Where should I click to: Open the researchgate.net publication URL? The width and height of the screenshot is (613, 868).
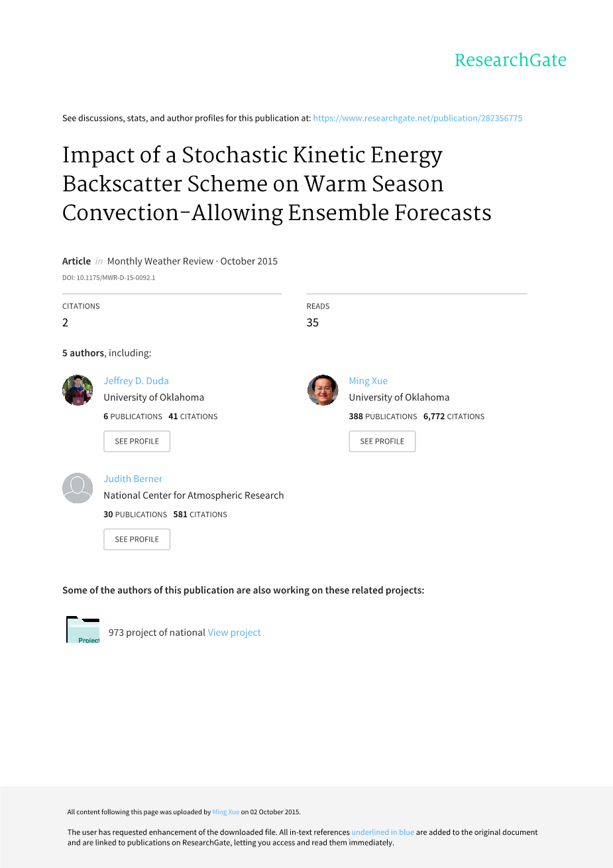418,118
